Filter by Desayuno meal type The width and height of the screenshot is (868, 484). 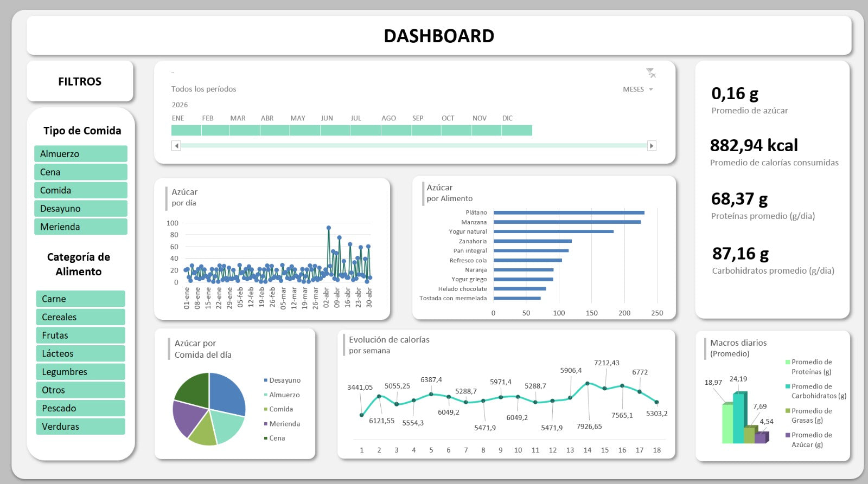click(80, 209)
